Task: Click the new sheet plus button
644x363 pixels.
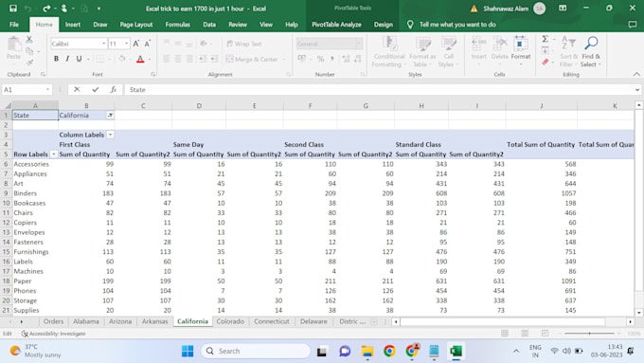Action: 374,322
